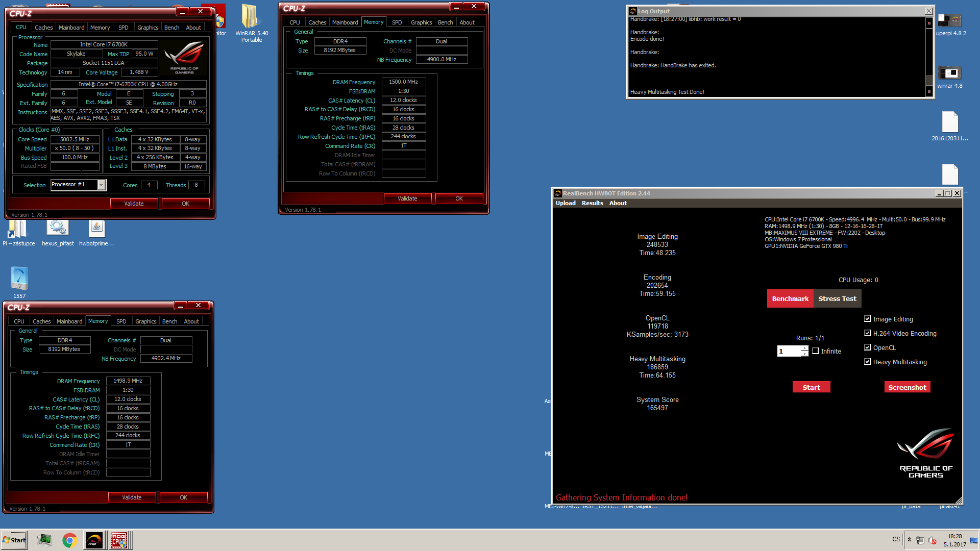Click the RealBench Screenshot button
980x551 pixels.
pyautogui.click(x=907, y=387)
